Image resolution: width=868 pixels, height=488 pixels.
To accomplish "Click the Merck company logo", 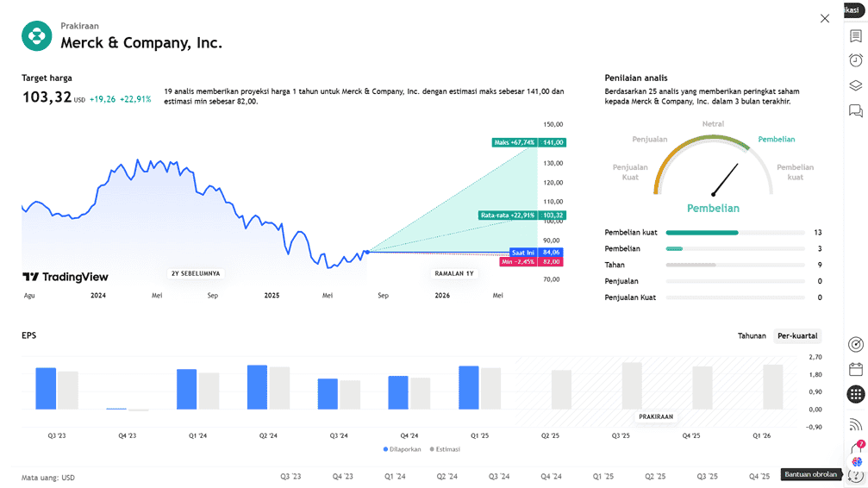I will 36,36.
